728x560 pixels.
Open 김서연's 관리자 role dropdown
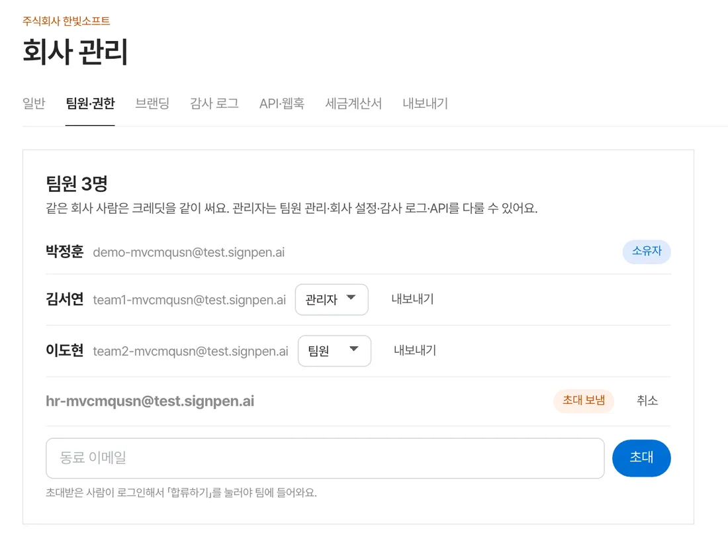point(332,299)
